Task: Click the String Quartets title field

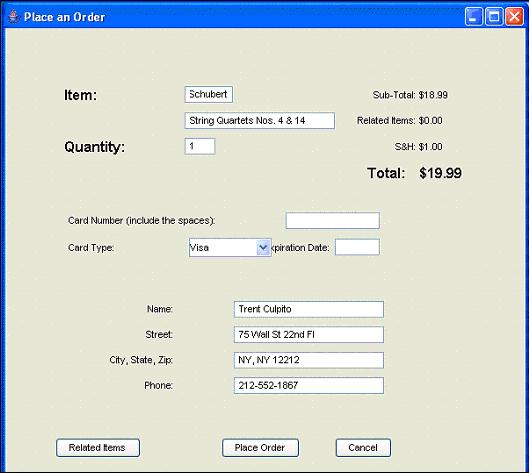Action: [x=259, y=120]
